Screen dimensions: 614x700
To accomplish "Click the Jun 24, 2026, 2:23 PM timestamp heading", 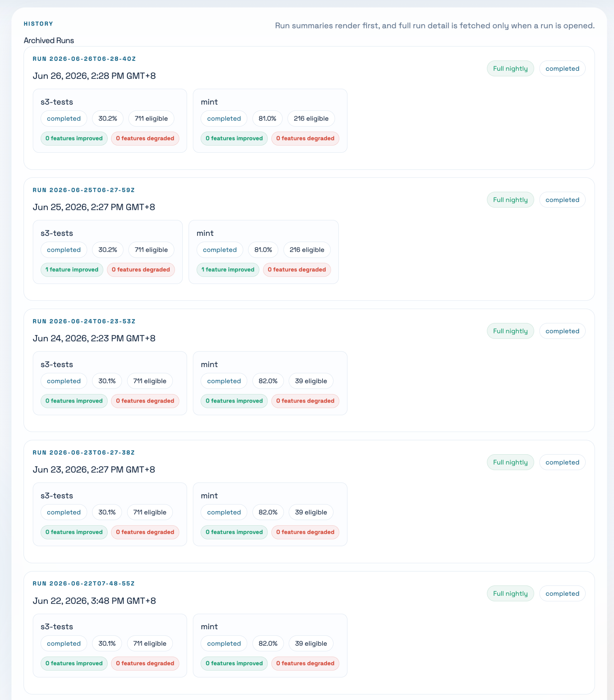I will click(x=94, y=338).
